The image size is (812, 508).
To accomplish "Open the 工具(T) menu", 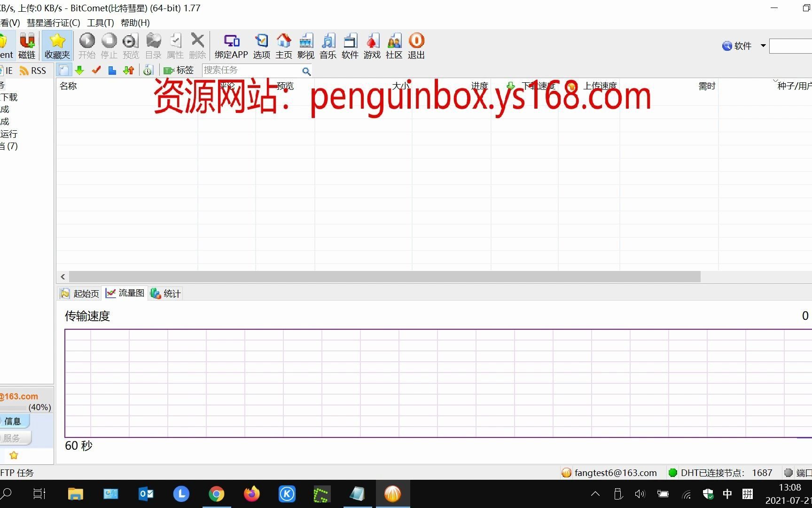I will click(x=101, y=23).
